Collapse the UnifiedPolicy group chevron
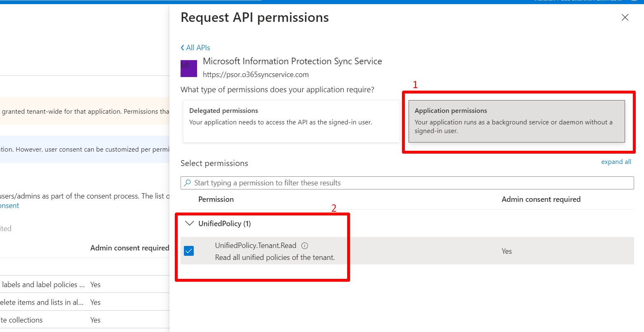 [189, 224]
